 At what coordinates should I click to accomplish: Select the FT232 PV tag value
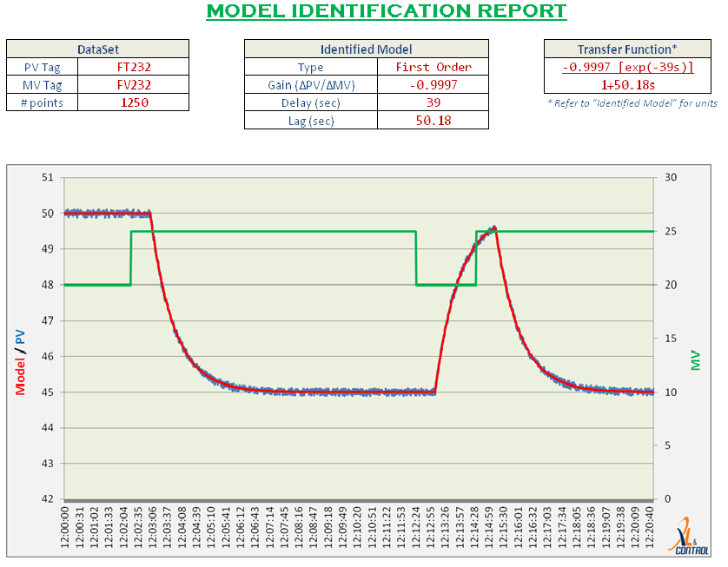[134, 67]
